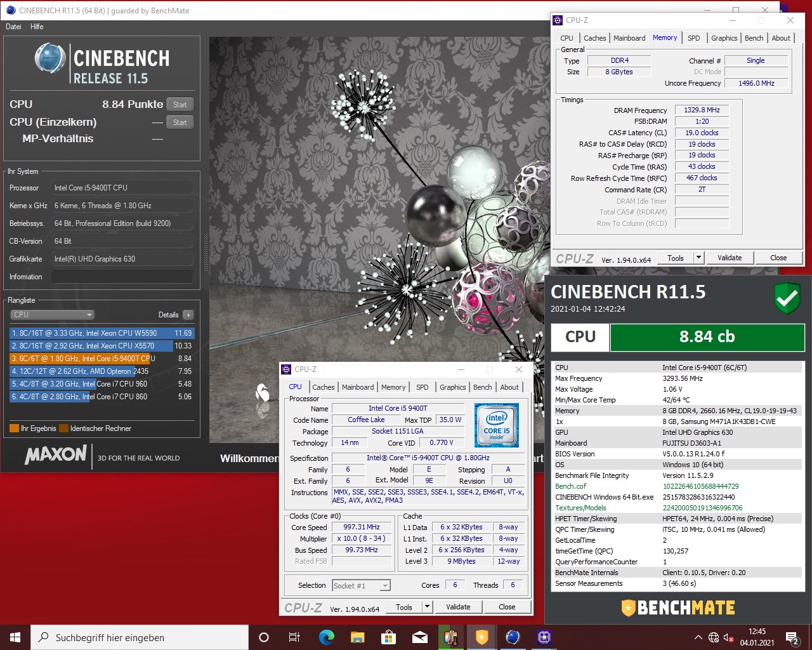Click the CINEBENCH Release 11.5 logo
The height and width of the screenshot is (650, 812).
coord(102,64)
